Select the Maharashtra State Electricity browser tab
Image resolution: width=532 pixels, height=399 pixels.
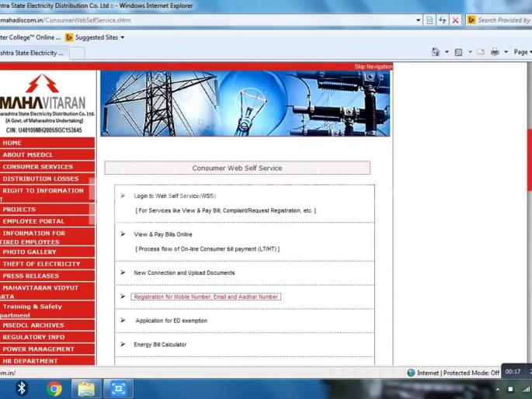tap(33, 53)
